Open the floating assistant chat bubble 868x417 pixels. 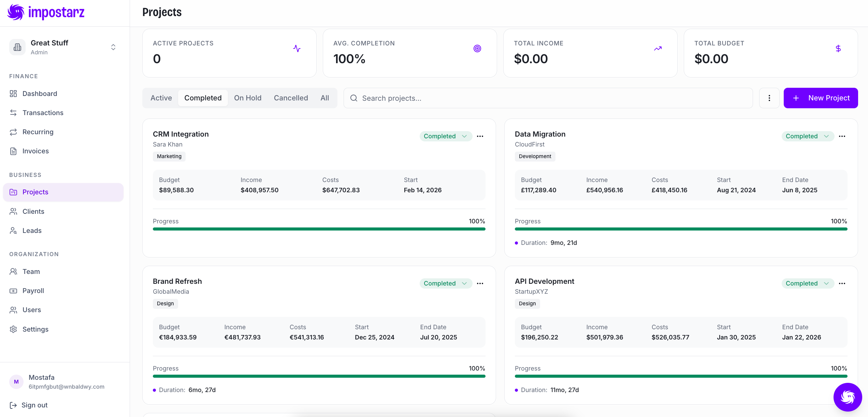(x=848, y=397)
